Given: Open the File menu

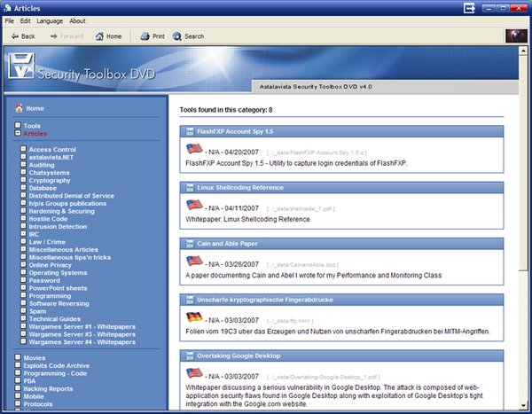Looking at the screenshot, I should 11,20.
